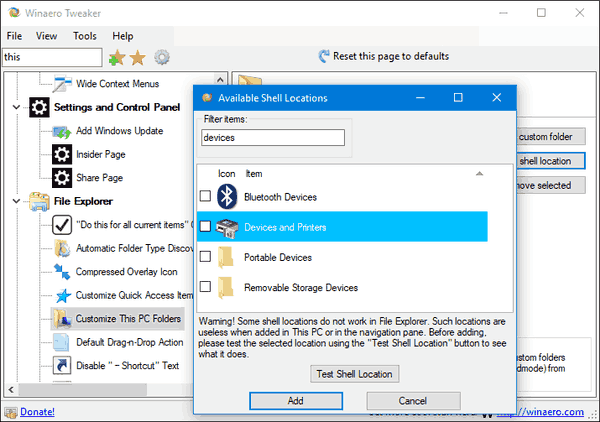The width and height of the screenshot is (600, 422).
Task: Select the Bluetooth Devices list row text
Action: 280,197
